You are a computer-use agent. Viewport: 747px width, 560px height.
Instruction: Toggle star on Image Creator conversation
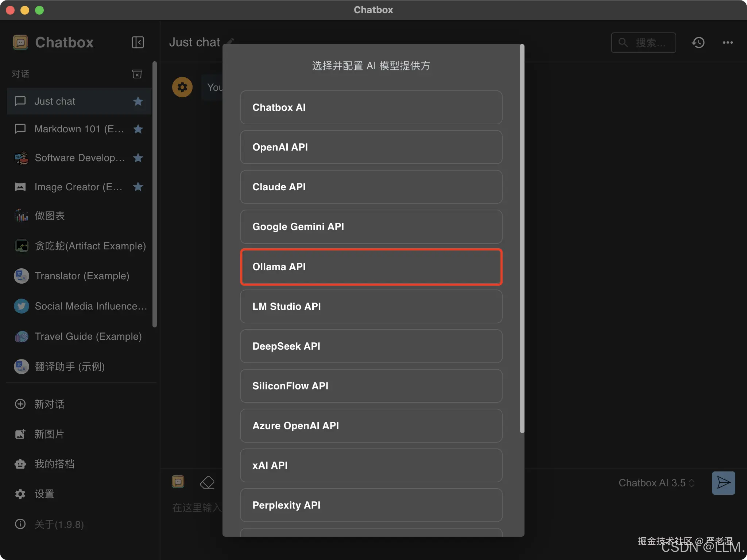138,187
